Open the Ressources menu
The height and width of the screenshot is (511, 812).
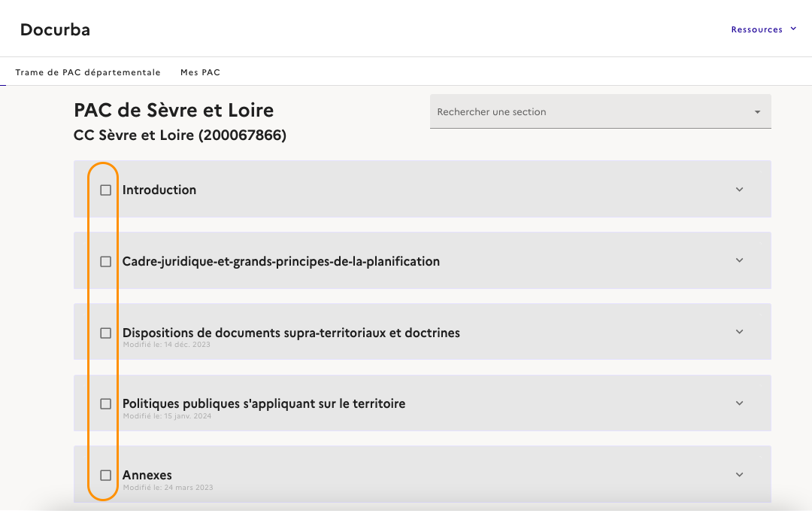click(x=763, y=29)
